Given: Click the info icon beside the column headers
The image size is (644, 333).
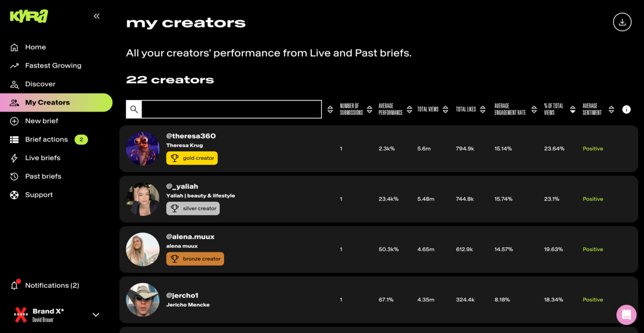Looking at the screenshot, I should [627, 110].
